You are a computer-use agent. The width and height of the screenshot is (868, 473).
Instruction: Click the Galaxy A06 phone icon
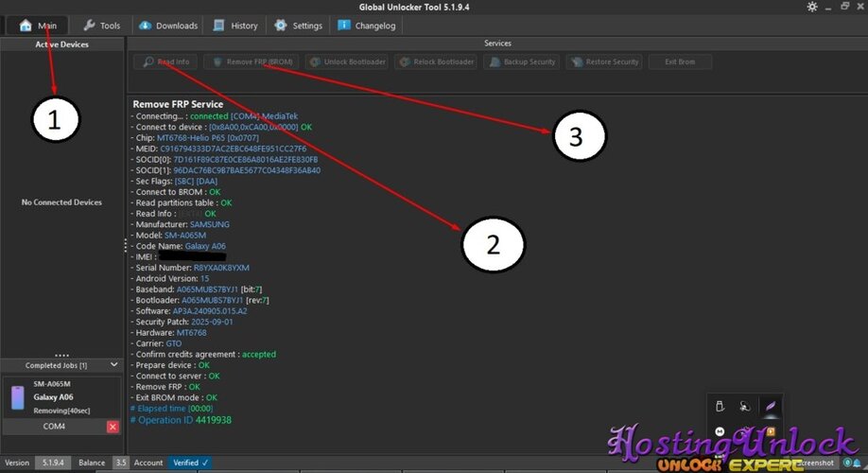click(x=18, y=397)
